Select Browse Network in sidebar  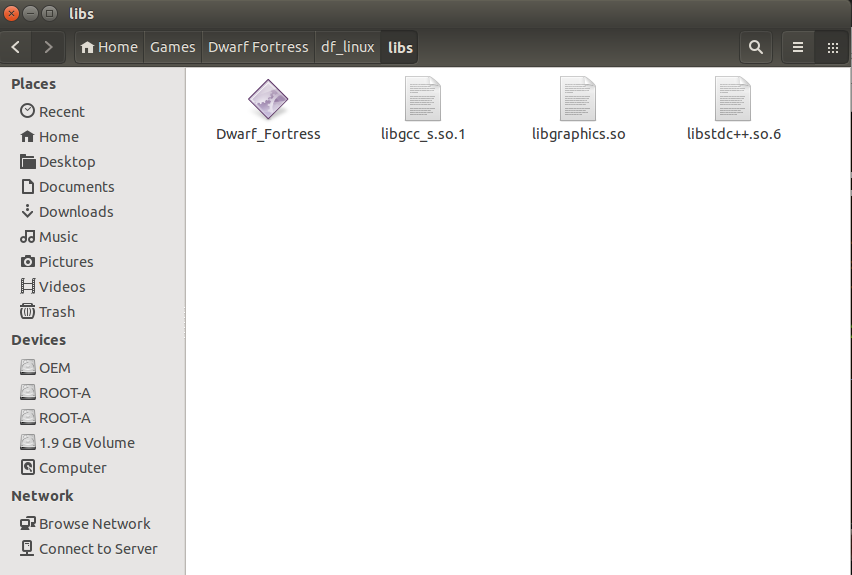click(94, 524)
